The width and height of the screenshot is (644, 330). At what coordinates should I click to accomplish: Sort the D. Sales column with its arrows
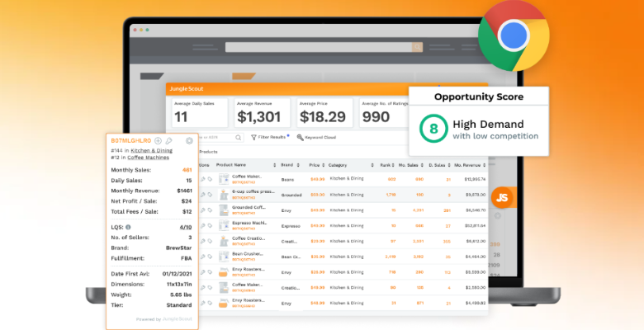click(448, 165)
